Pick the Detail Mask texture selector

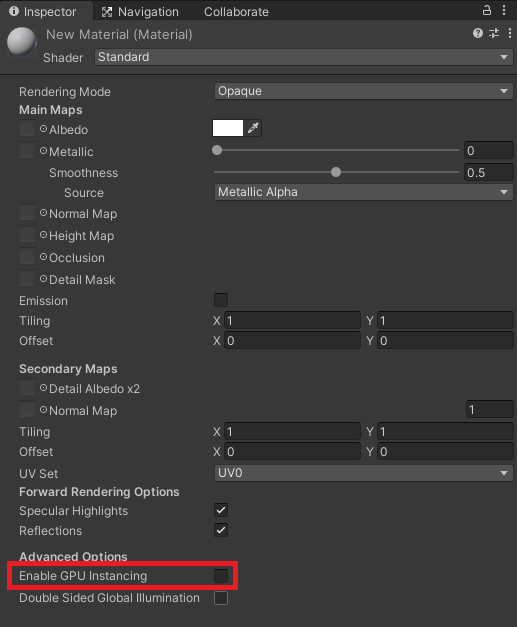tap(44, 279)
